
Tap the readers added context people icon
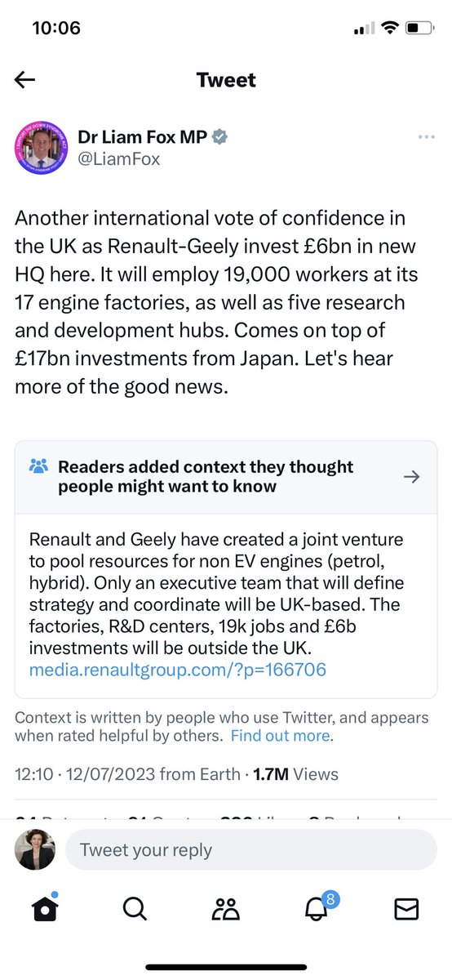tap(38, 467)
